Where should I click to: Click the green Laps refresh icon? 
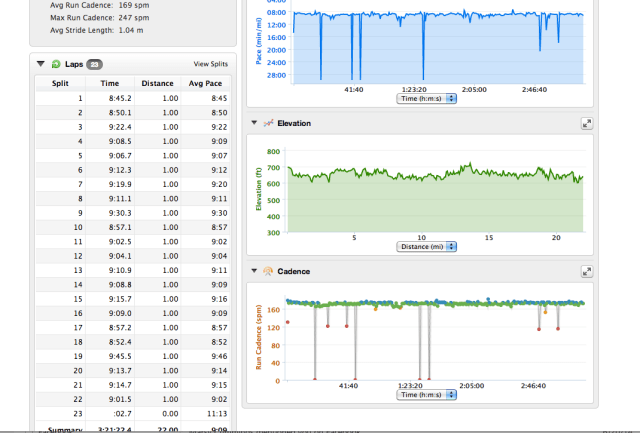coord(56,64)
